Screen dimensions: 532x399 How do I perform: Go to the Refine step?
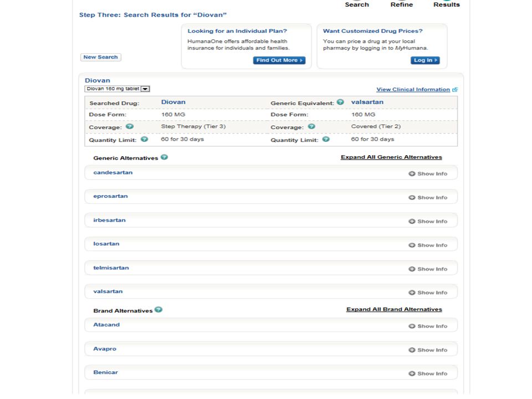[x=402, y=4]
